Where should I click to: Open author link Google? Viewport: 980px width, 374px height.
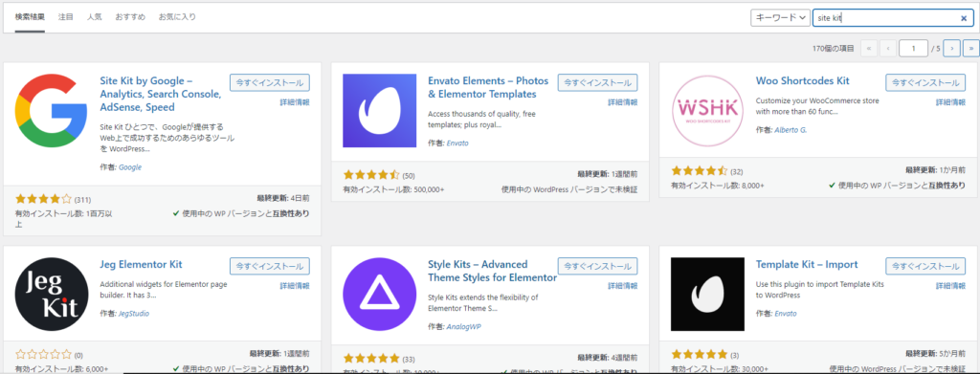click(x=130, y=167)
